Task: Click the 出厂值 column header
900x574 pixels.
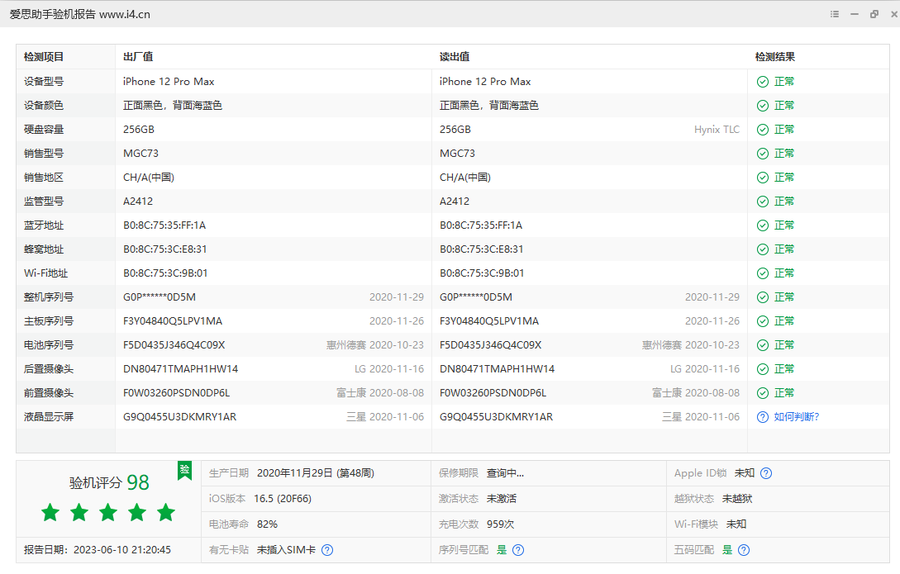Action: point(138,57)
